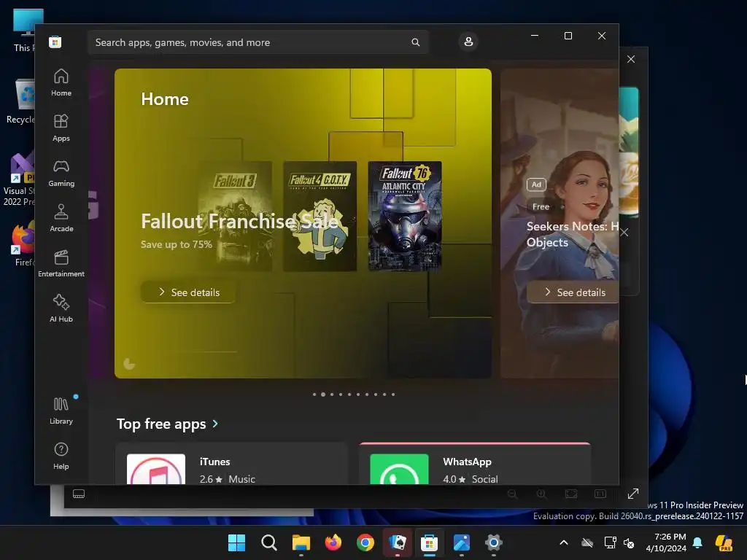Image resolution: width=747 pixels, height=560 pixels.
Task: Open AI Hub in sidebar
Action: tap(61, 308)
